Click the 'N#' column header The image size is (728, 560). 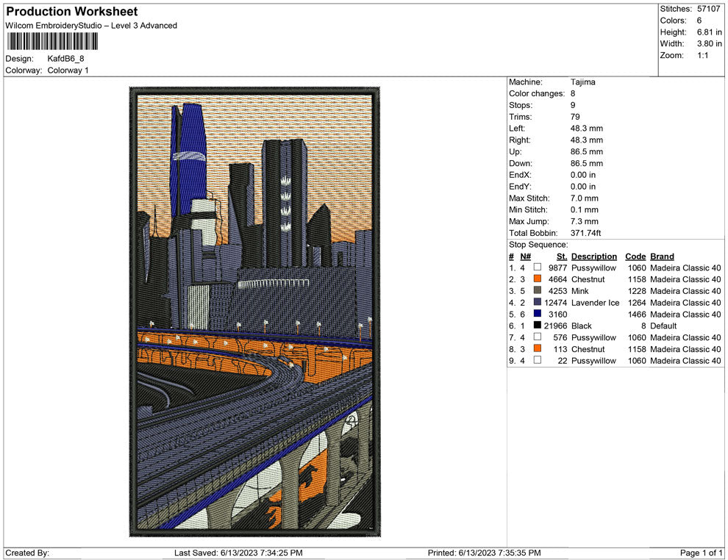pos(525,256)
